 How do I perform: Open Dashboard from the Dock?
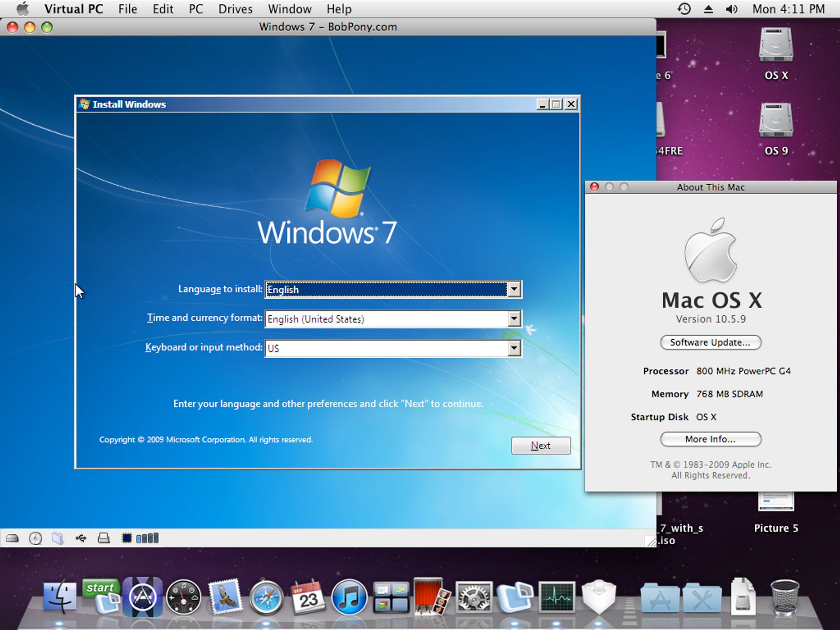coord(183,597)
